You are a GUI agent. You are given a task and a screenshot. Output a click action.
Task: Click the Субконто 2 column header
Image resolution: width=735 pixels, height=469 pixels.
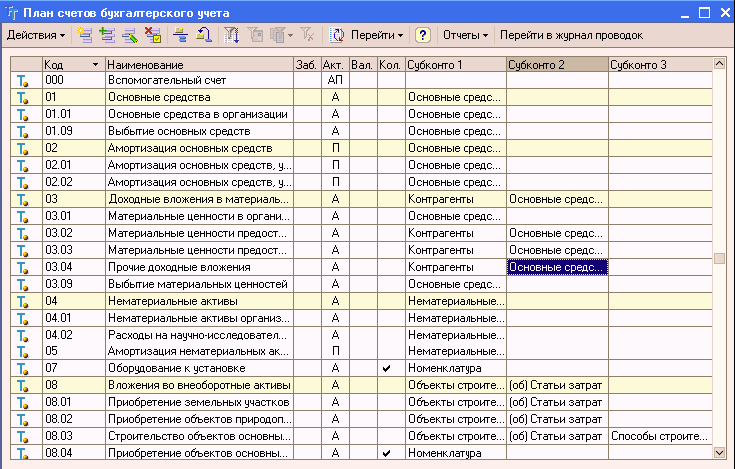[x=556, y=64]
